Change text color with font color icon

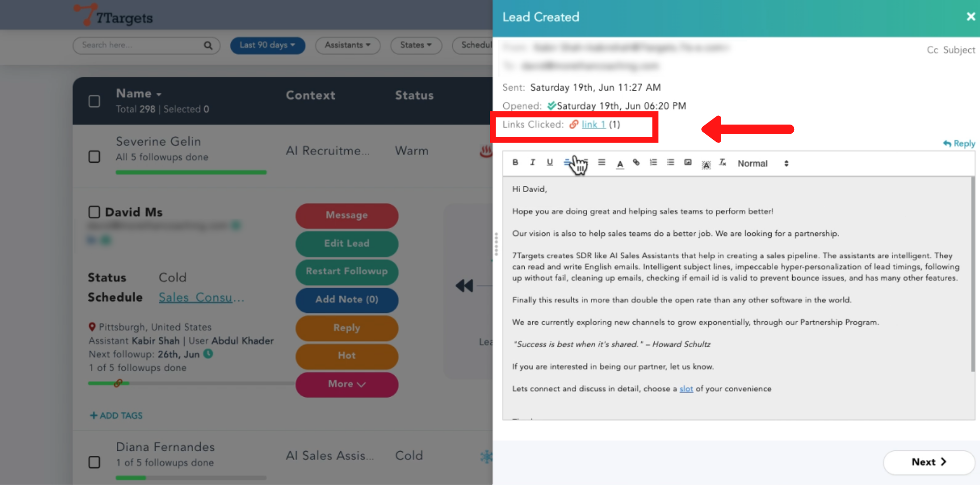click(620, 163)
